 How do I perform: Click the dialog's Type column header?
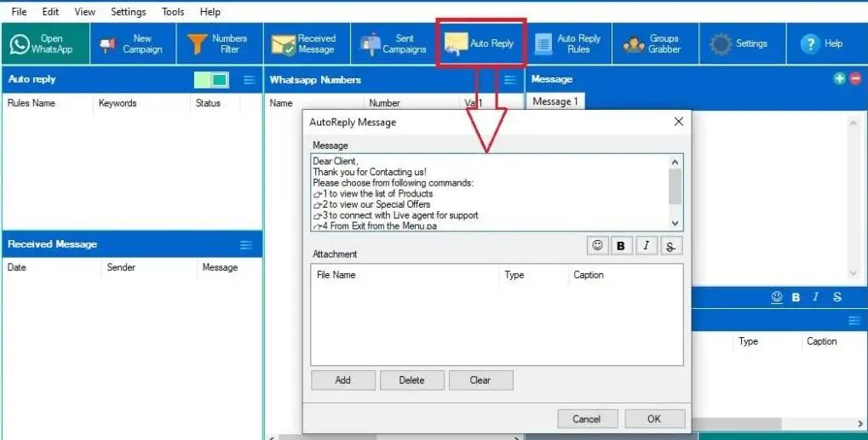[x=514, y=275]
